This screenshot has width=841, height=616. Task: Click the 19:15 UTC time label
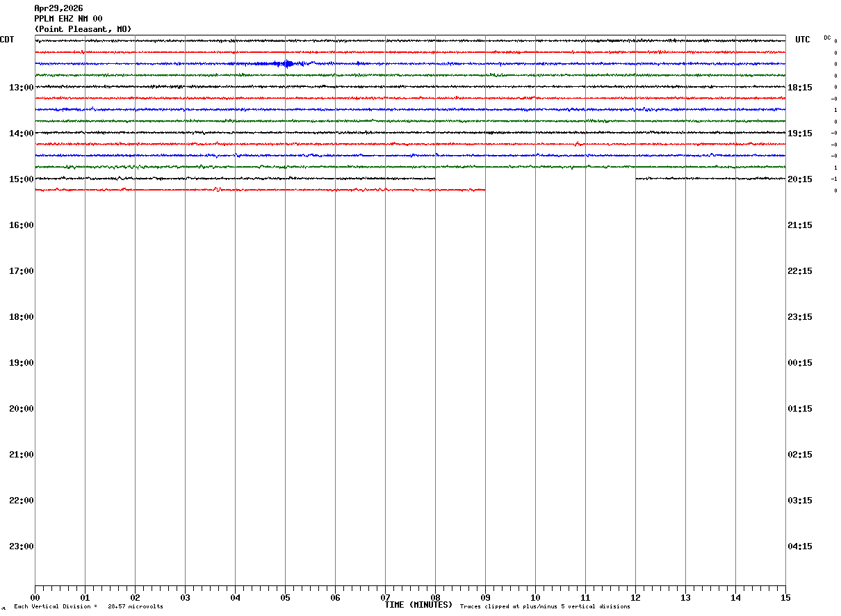[x=800, y=133]
